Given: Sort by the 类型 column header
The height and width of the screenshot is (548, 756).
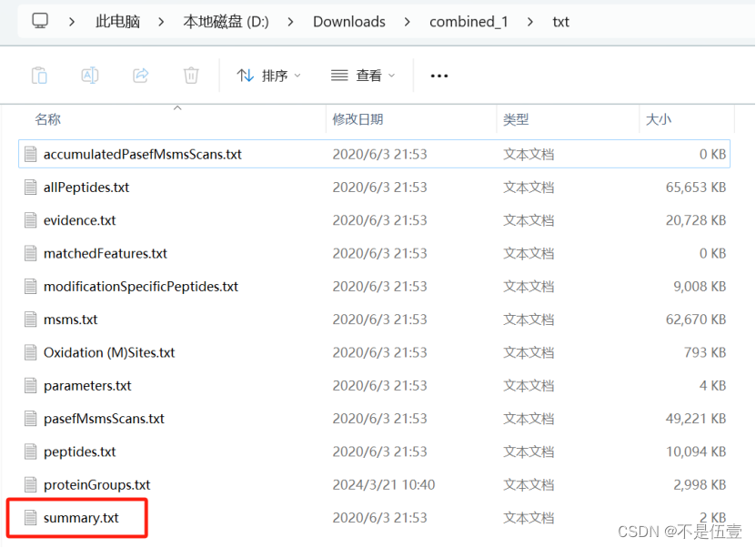Looking at the screenshot, I should [x=516, y=119].
